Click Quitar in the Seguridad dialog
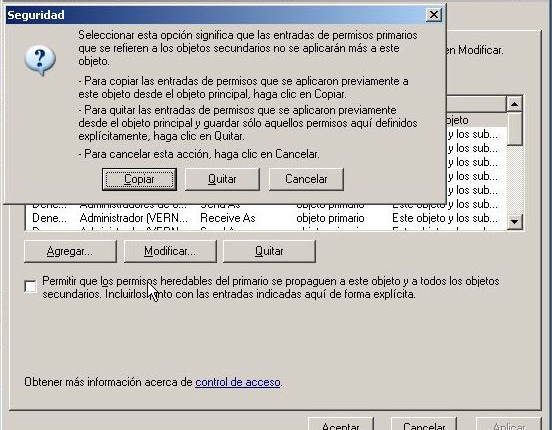This screenshot has height=430, width=552. click(222, 179)
